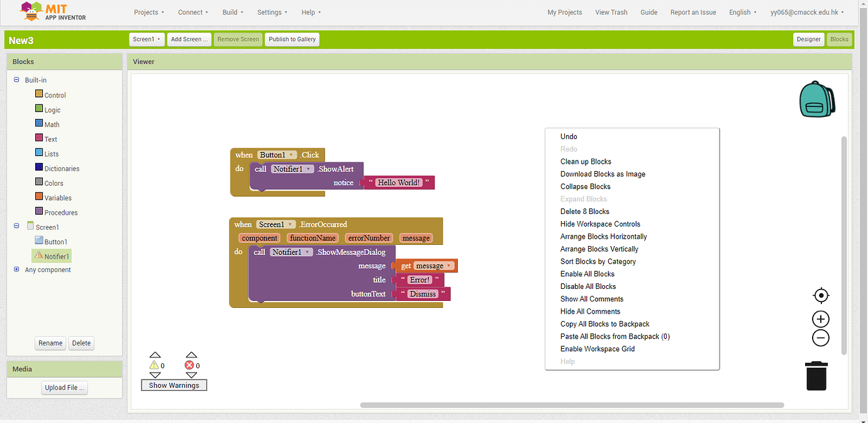The width and height of the screenshot is (868, 423).
Task: Expand the Any component tree node
Action: 16,269
